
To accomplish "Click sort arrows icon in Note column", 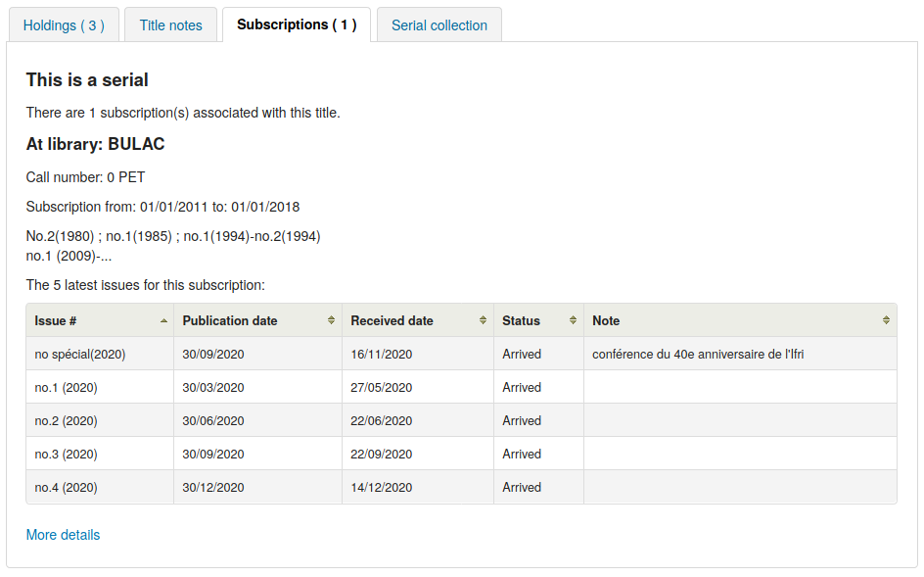I will click(886, 320).
